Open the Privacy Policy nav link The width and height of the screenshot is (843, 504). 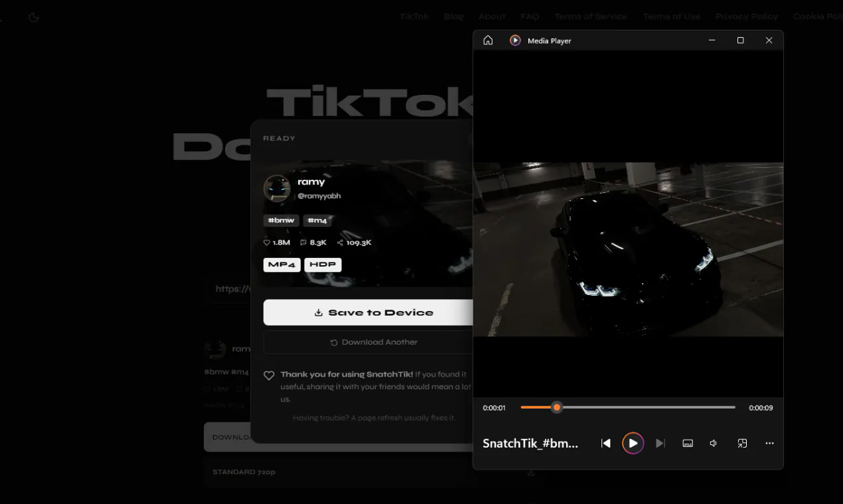[x=747, y=17]
